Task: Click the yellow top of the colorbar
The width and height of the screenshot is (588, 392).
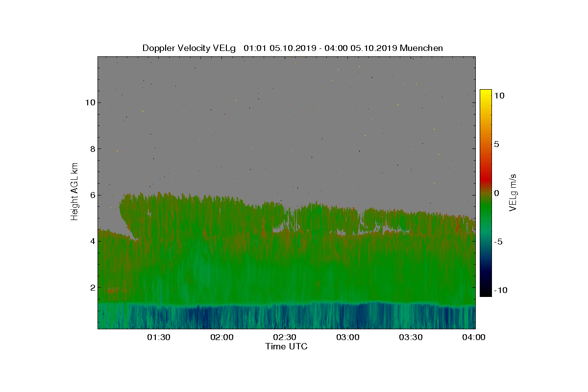Action: [x=486, y=93]
